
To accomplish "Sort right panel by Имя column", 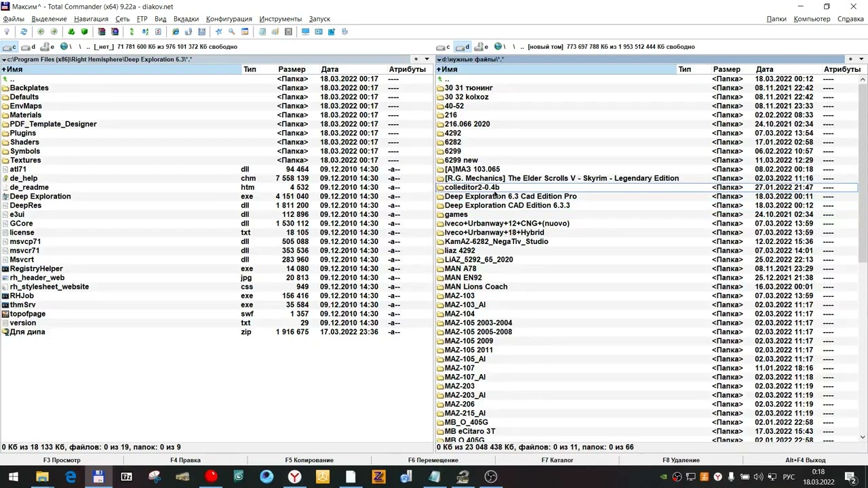I will coord(556,69).
